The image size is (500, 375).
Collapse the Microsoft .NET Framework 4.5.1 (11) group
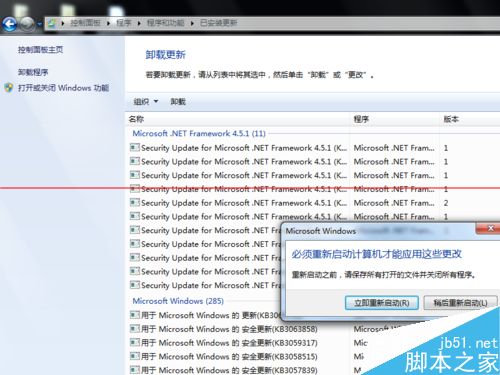point(199,133)
